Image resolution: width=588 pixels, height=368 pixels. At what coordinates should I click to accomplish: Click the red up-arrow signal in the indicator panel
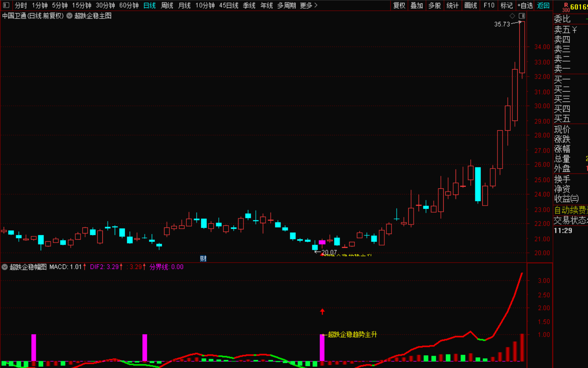tap(322, 312)
